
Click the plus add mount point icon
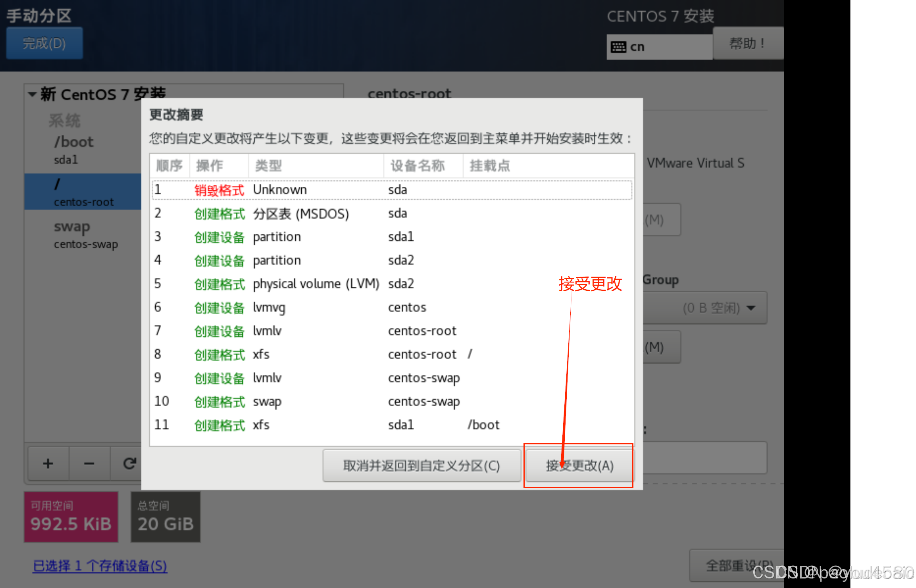[48, 463]
